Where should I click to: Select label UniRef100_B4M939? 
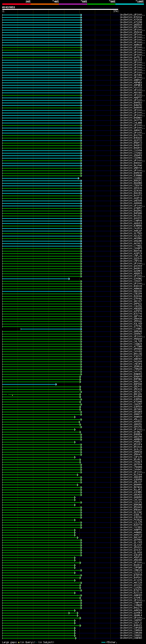(131, 173)
